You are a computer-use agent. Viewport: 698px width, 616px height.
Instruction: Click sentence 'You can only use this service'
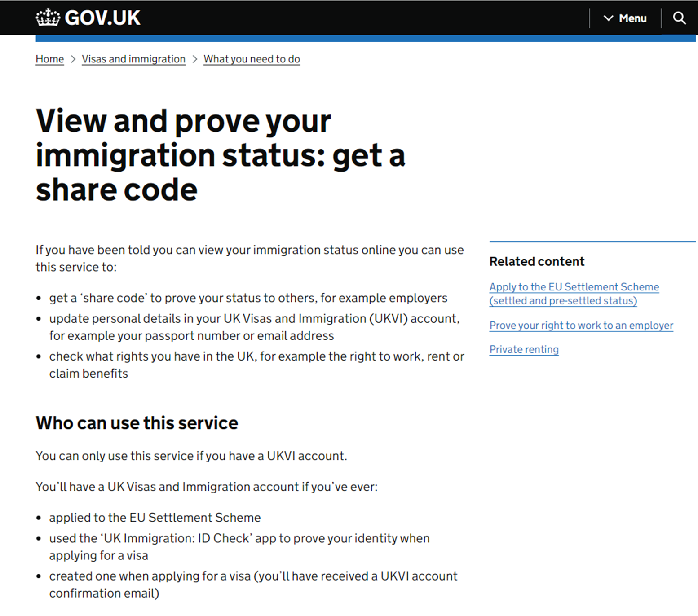191,456
